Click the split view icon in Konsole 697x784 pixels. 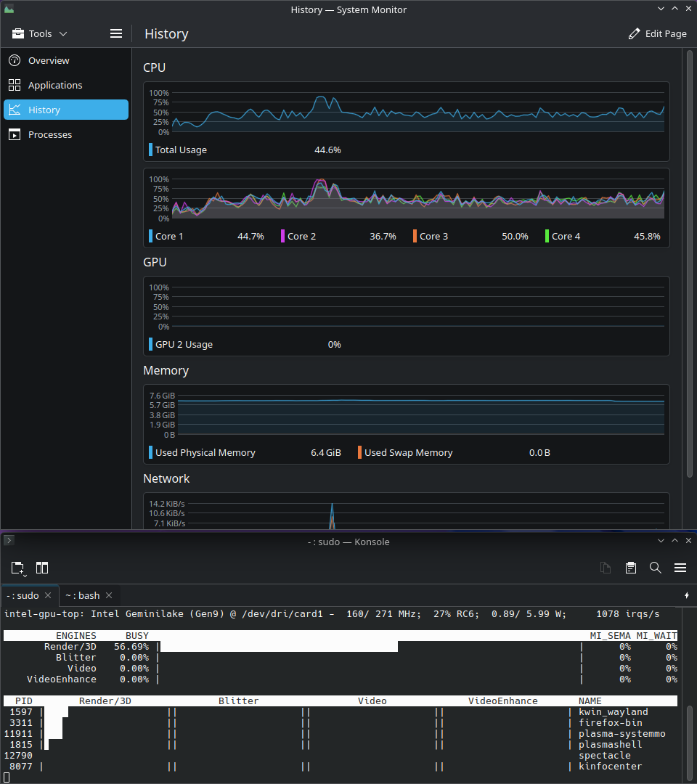pos(42,568)
